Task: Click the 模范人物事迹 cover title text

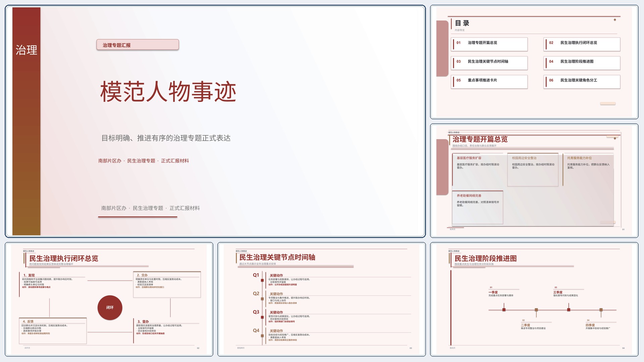Action: 168,92
